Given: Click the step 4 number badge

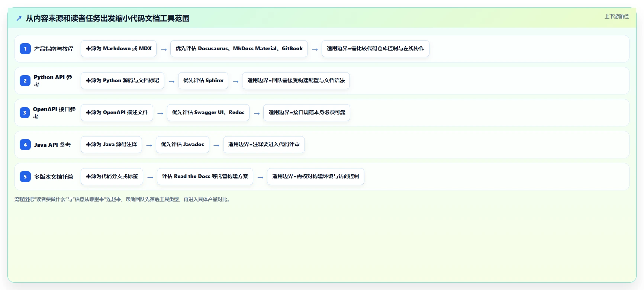Looking at the screenshot, I should [25, 145].
